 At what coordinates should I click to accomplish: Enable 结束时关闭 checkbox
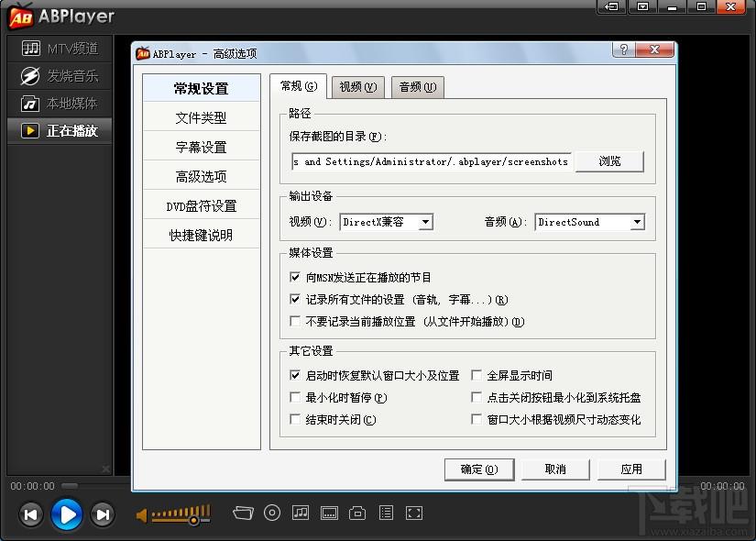click(295, 419)
